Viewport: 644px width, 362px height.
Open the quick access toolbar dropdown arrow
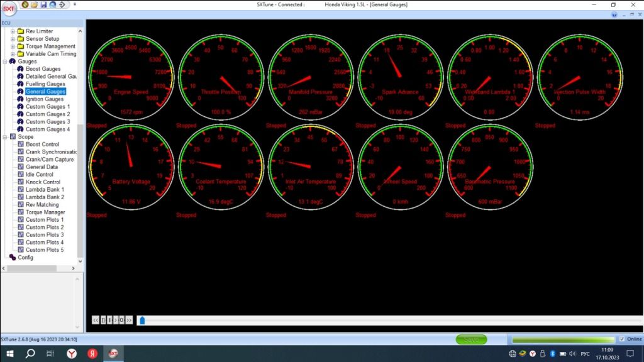(x=75, y=4)
